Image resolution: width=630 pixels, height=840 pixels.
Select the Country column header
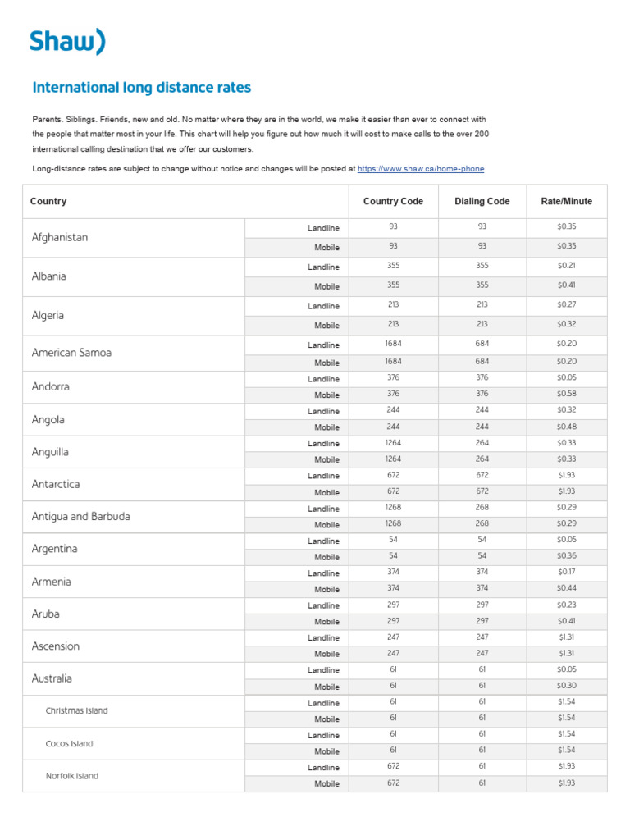tap(48, 202)
